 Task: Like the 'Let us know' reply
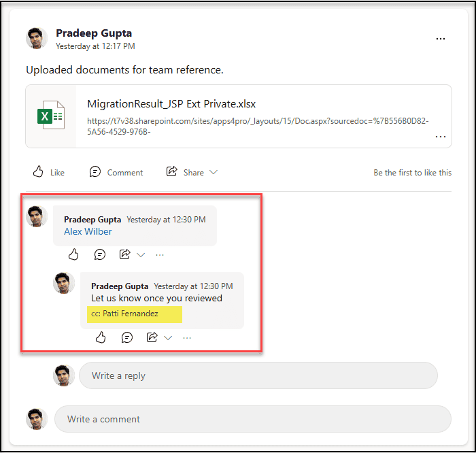pos(101,337)
